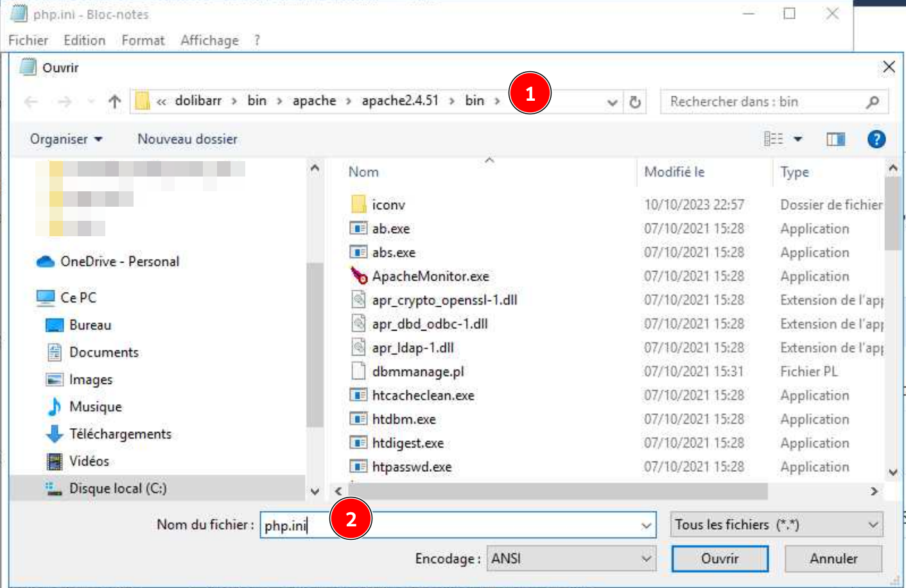Screen dimensions: 906x588
Task: Open the Organiser dropdown menu
Action: pyautogui.click(x=65, y=139)
